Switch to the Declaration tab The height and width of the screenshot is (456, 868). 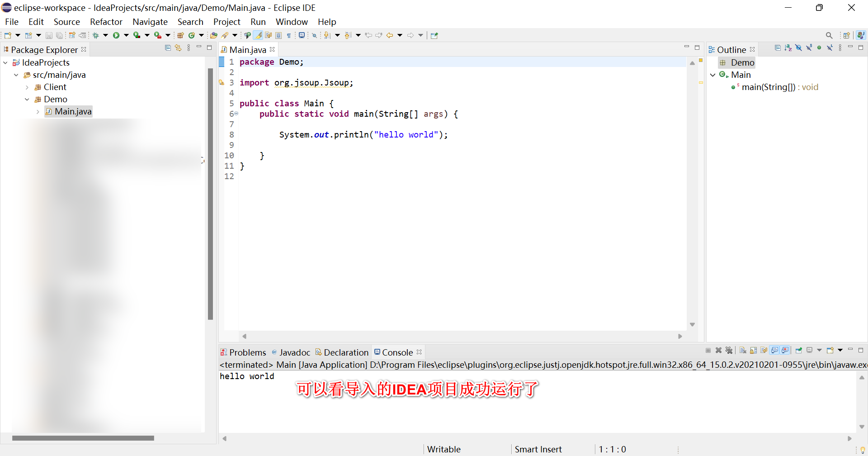click(x=342, y=352)
